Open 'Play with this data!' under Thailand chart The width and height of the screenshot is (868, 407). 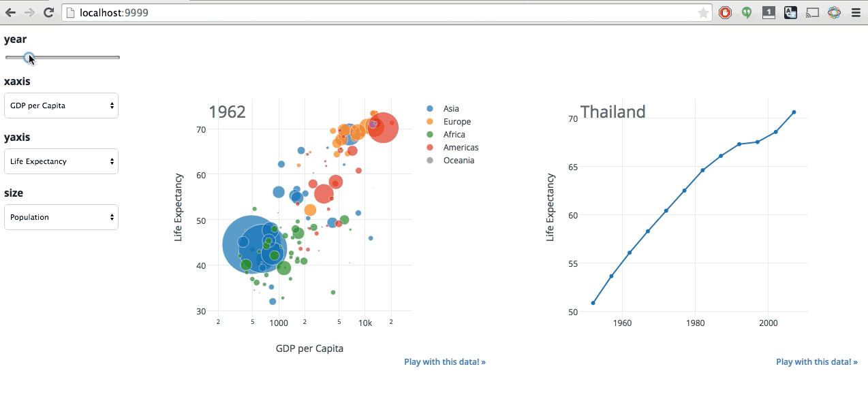coord(817,361)
